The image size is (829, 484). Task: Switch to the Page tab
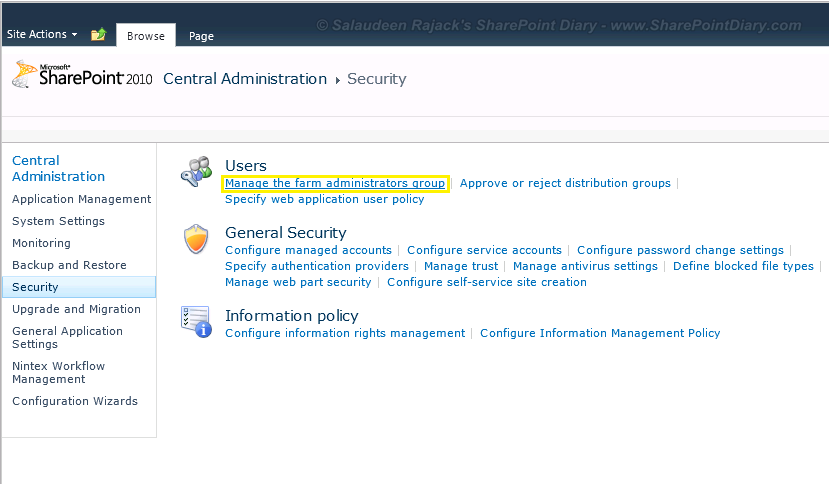coord(201,36)
